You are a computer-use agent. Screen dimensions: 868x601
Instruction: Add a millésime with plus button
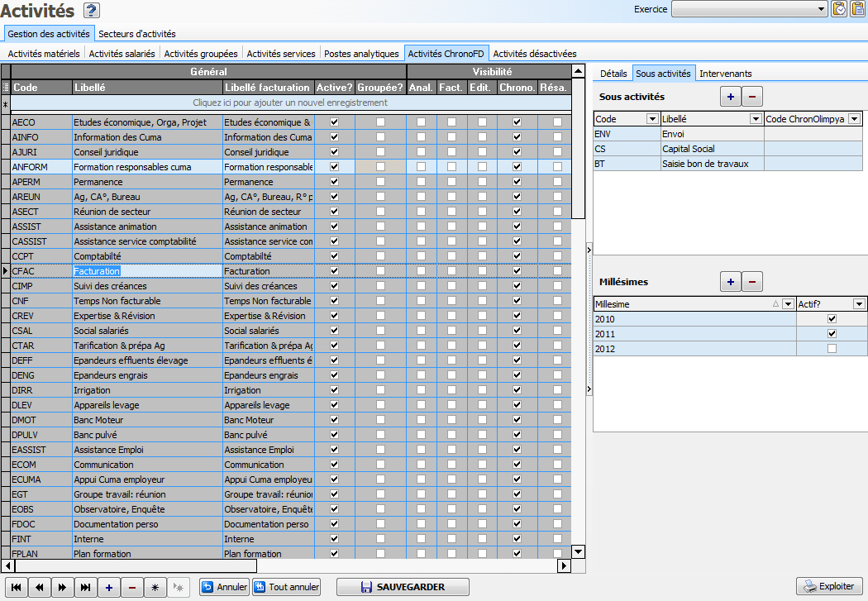click(x=731, y=282)
